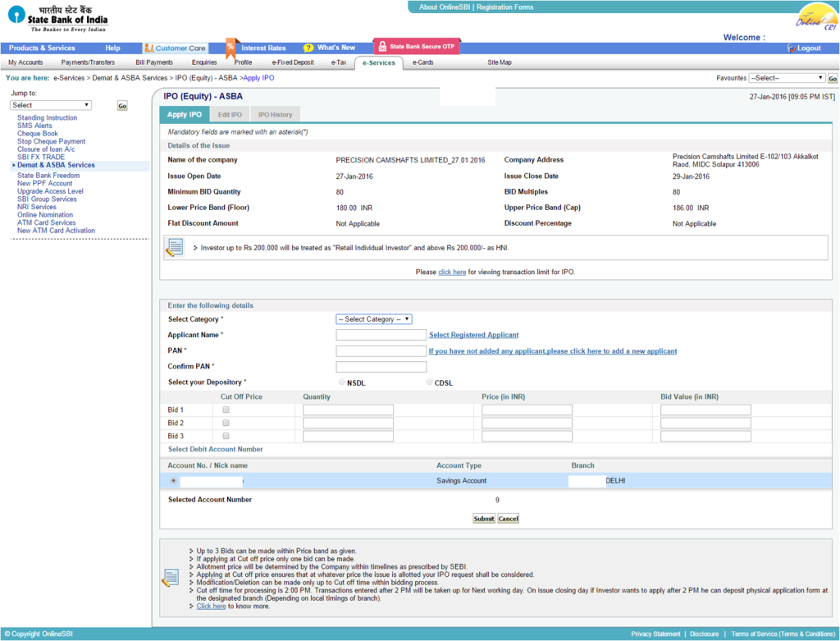The height and width of the screenshot is (641, 840).
Task: Open the Select Category dropdown
Action: coord(374,319)
